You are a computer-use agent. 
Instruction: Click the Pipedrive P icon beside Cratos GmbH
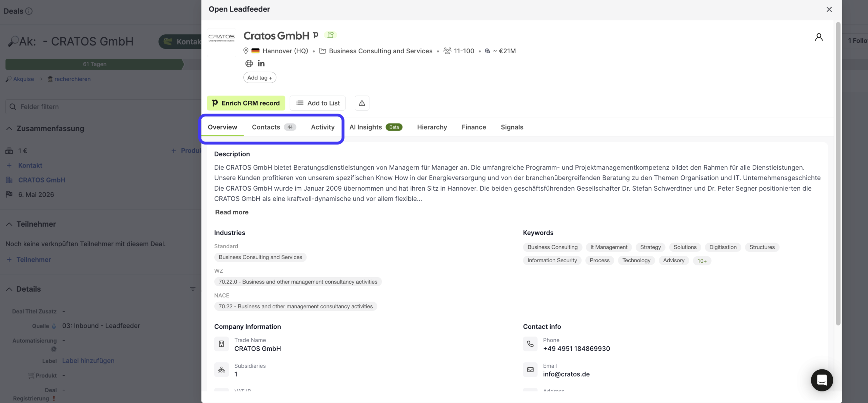[316, 35]
